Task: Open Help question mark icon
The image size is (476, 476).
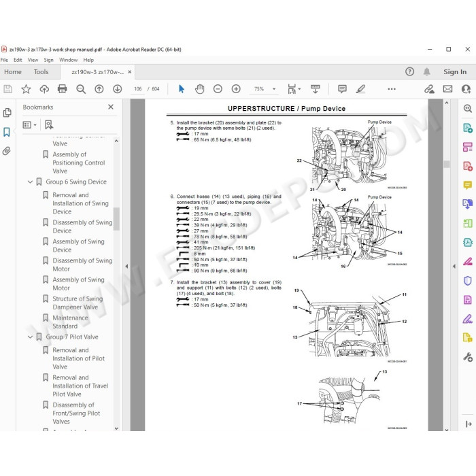Action: click(409, 71)
